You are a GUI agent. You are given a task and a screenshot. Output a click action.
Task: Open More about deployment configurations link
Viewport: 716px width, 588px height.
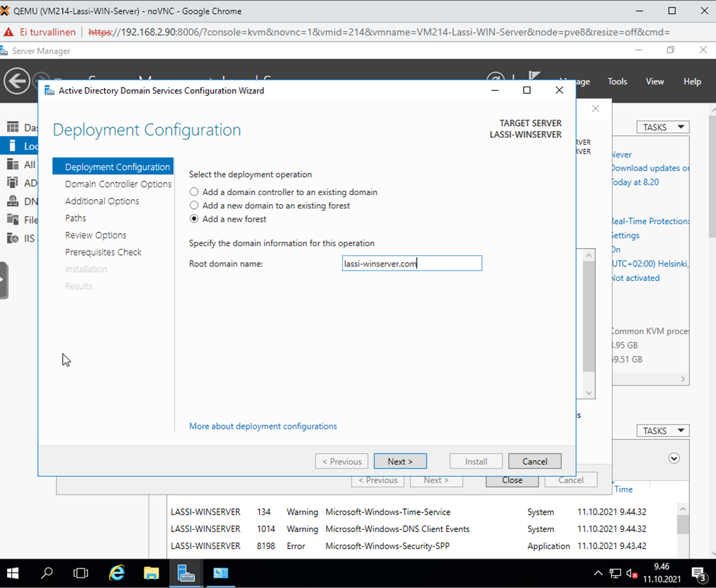coord(263,426)
